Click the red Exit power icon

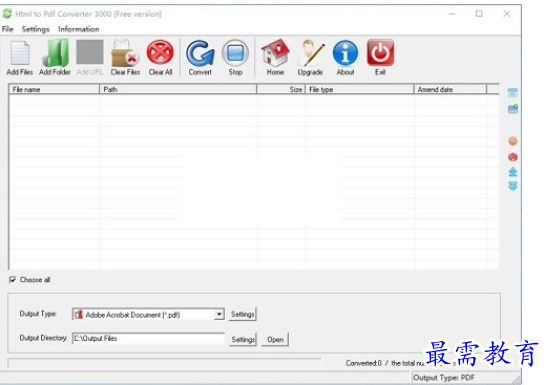coord(380,52)
